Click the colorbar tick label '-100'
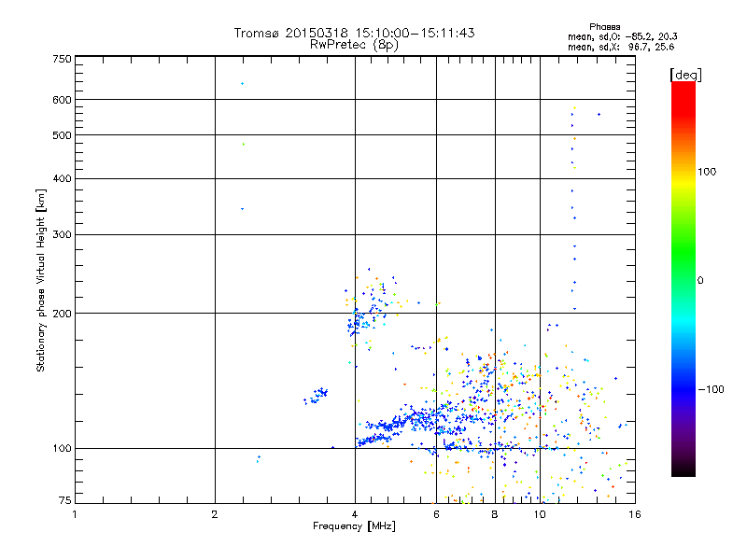 [x=711, y=389]
